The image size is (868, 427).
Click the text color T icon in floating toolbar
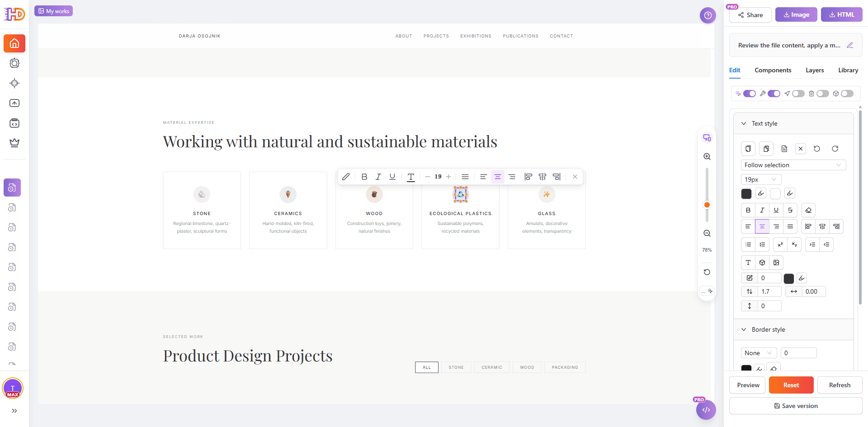pyautogui.click(x=411, y=177)
